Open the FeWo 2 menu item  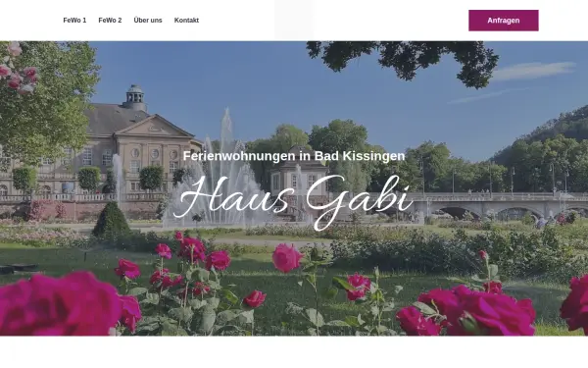[x=110, y=21]
